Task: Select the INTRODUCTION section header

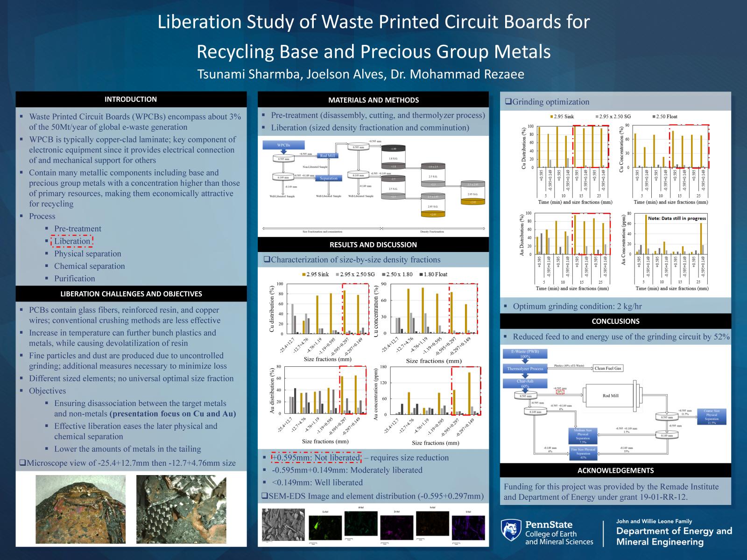Action: 131,99
